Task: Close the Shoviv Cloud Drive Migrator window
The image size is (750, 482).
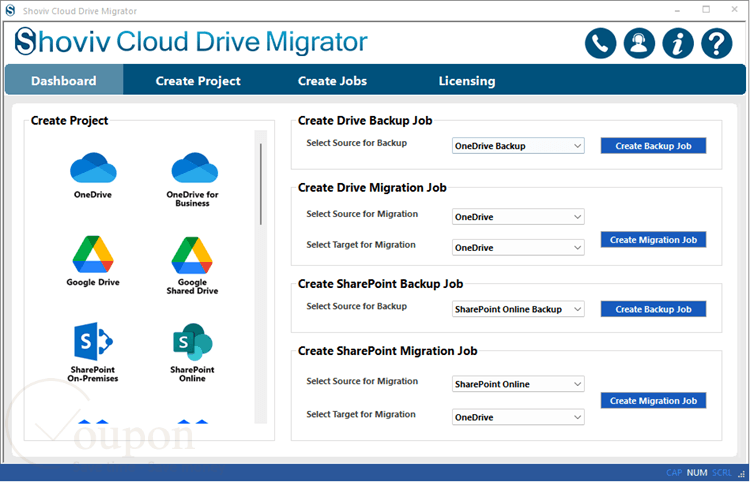Action: [734, 10]
